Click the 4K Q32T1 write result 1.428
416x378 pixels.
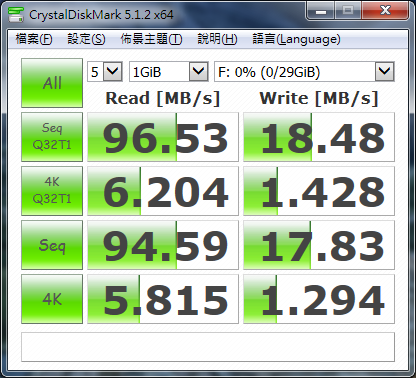click(x=319, y=191)
